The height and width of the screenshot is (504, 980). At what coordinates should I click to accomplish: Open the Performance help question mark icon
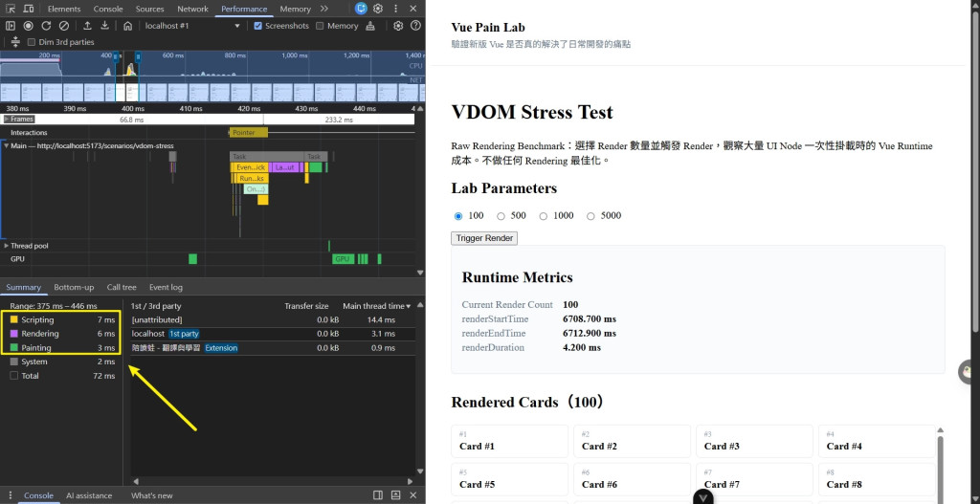coord(415,26)
